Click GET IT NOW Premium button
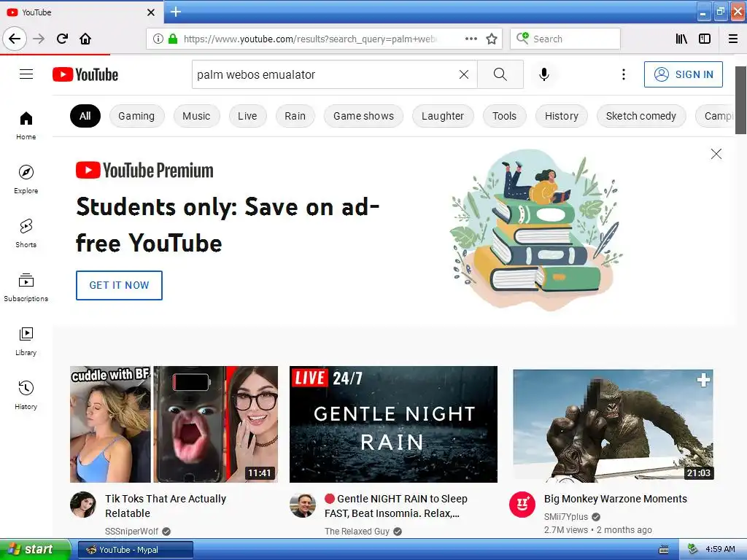The image size is (747, 560). [x=119, y=285]
